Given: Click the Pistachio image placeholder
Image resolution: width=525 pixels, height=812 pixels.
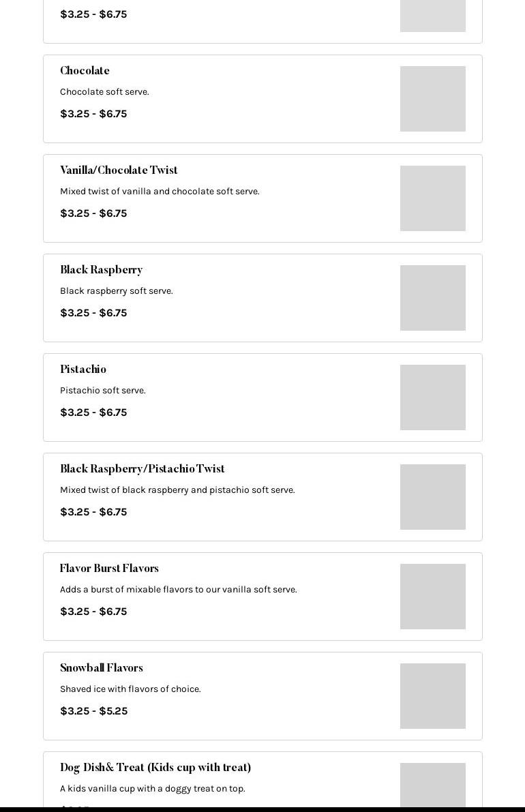Looking at the screenshot, I should pos(433,397).
